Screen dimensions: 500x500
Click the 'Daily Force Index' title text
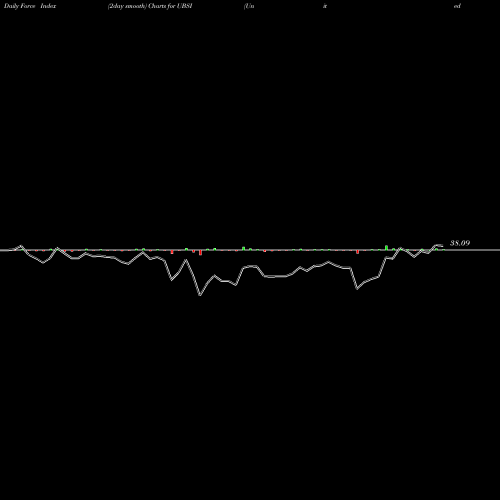pos(30,6)
